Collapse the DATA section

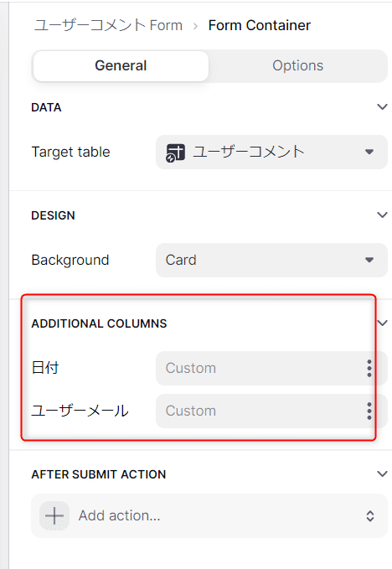pyautogui.click(x=382, y=107)
